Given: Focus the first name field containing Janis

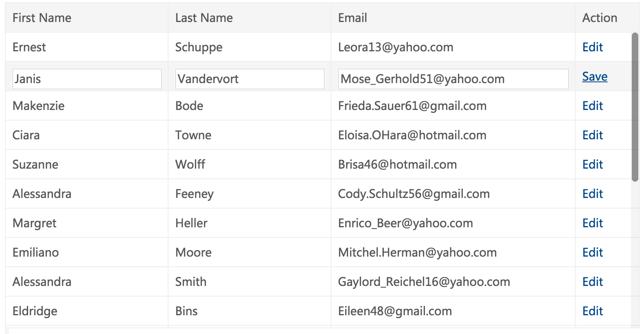Looking at the screenshot, I should [x=87, y=79].
